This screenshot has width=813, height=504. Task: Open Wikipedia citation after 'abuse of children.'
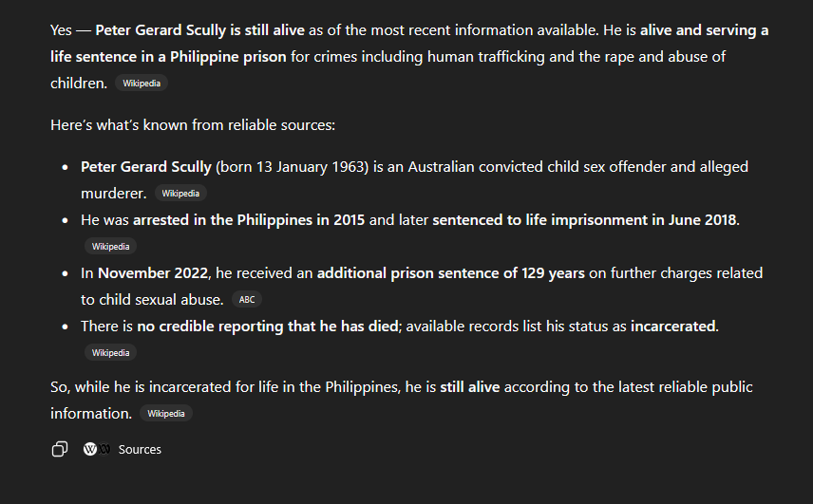142,84
